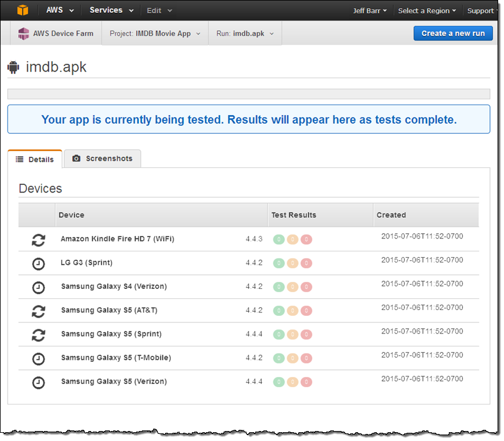Click the running status icon for Kindle Fire
The width and height of the screenshot is (504, 441).
(x=38, y=240)
